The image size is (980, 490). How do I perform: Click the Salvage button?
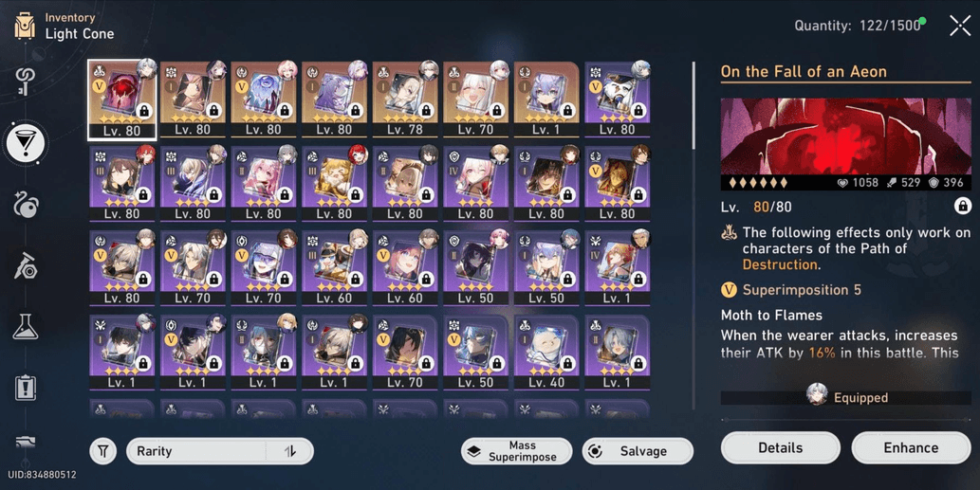click(x=638, y=451)
